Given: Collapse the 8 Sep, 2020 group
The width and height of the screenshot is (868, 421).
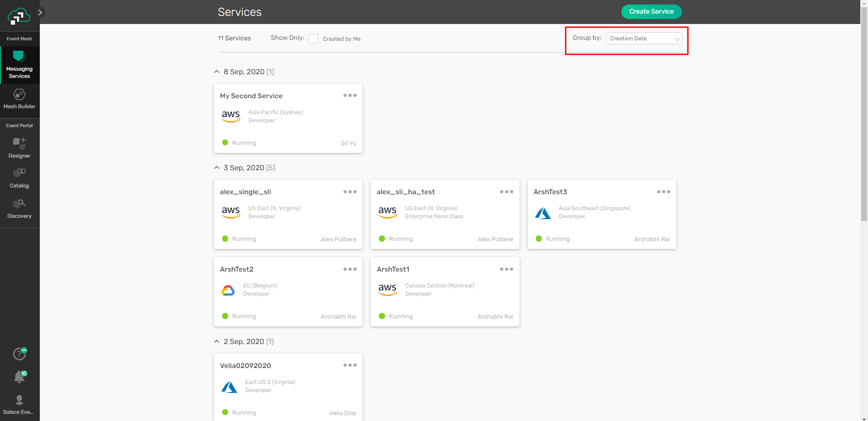Looking at the screenshot, I should point(217,72).
